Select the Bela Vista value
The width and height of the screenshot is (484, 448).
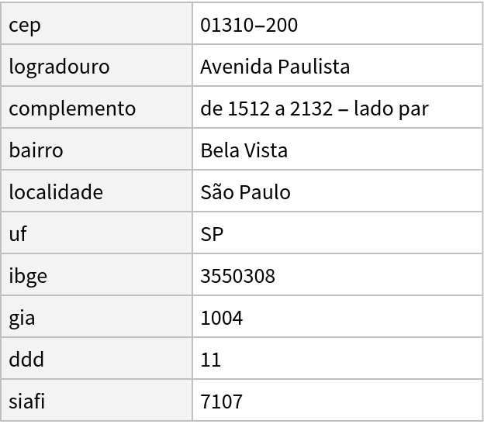coord(244,150)
